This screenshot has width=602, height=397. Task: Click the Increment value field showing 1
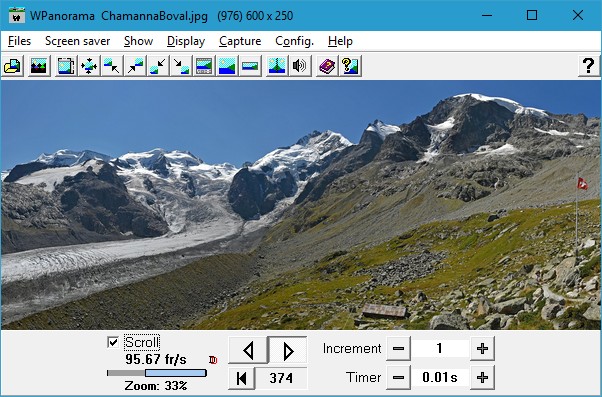click(440, 349)
